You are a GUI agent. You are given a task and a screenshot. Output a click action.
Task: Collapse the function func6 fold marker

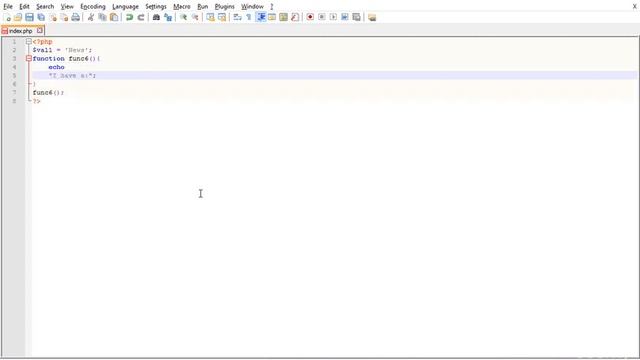(x=29, y=58)
